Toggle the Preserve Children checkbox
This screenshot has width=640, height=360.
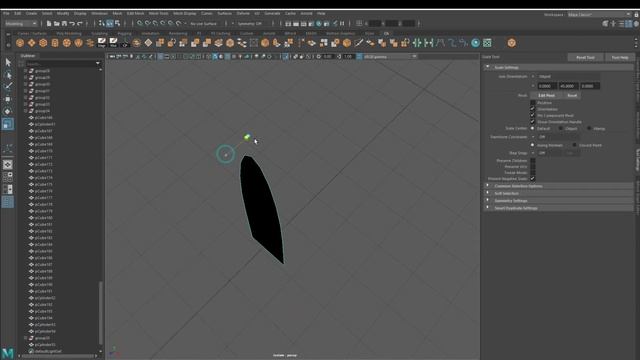tap(533, 160)
